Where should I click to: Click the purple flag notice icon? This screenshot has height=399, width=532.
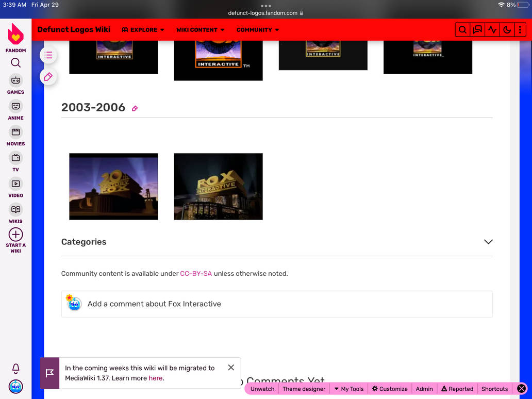[x=49, y=373]
